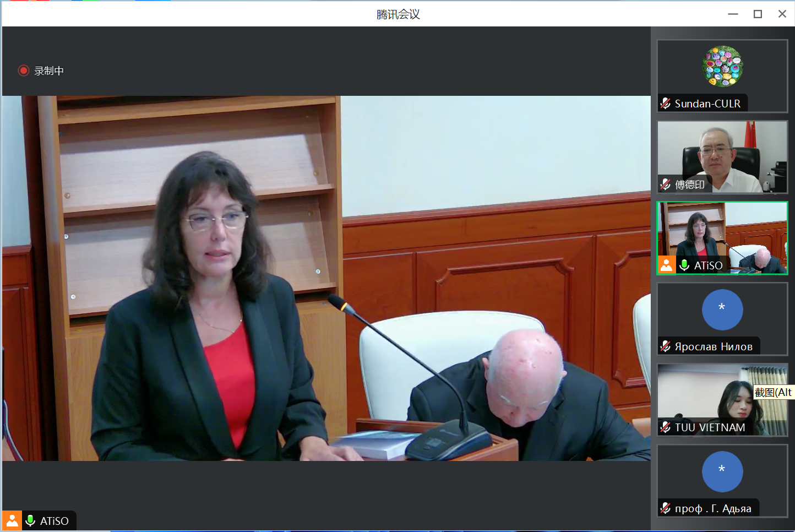Click the ATiSO name label below main video
This screenshot has height=532, width=795.
coord(55,521)
